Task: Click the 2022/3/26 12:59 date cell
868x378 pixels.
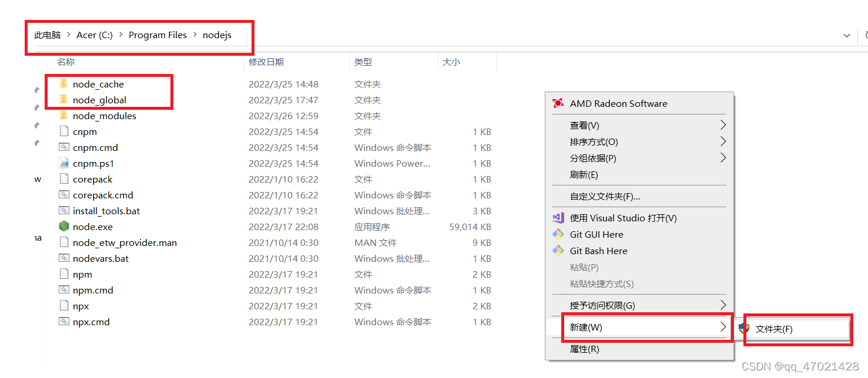Action: (x=283, y=116)
